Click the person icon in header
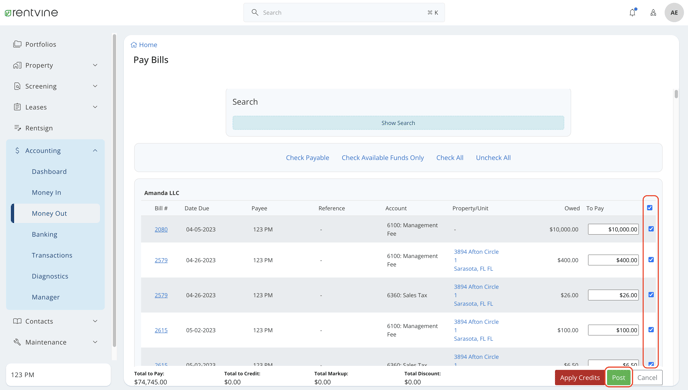The height and width of the screenshot is (390, 688). tap(653, 13)
